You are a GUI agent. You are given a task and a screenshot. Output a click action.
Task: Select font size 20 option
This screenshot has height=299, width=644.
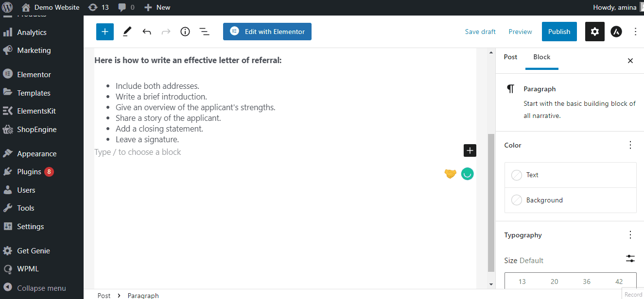[x=554, y=282]
